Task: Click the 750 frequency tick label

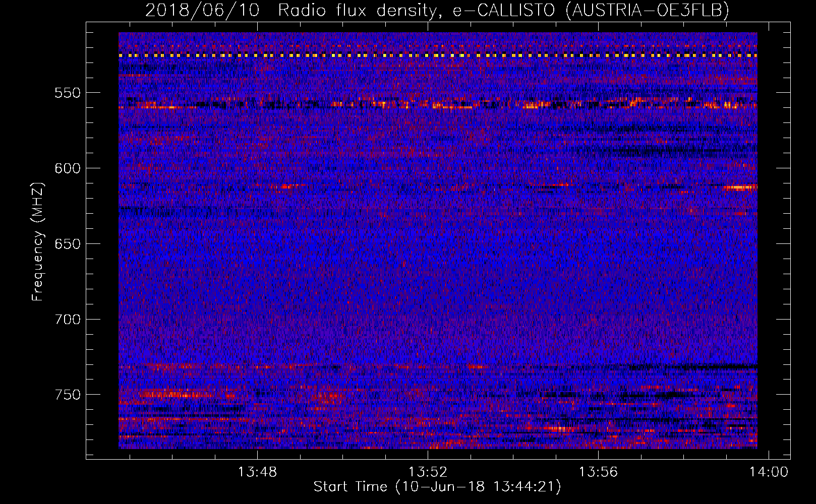Action: 68,395
